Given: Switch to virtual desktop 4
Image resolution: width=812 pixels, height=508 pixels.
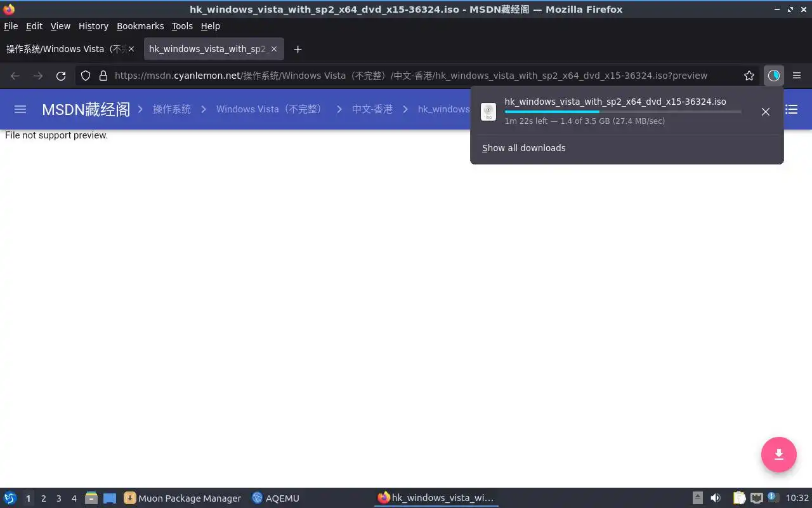Looking at the screenshot, I should click(74, 498).
